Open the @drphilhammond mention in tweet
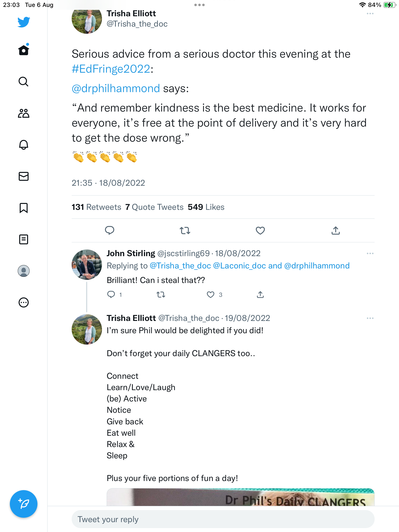 (116, 88)
